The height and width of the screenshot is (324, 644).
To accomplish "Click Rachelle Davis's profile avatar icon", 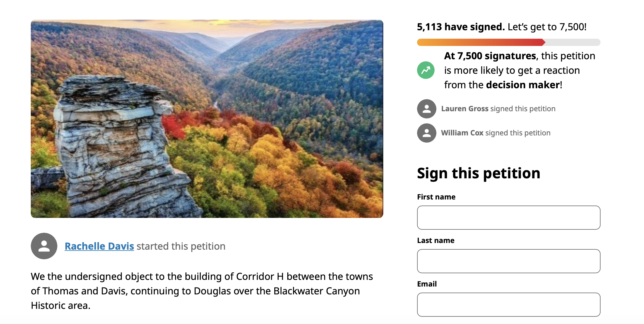I will [x=44, y=246].
